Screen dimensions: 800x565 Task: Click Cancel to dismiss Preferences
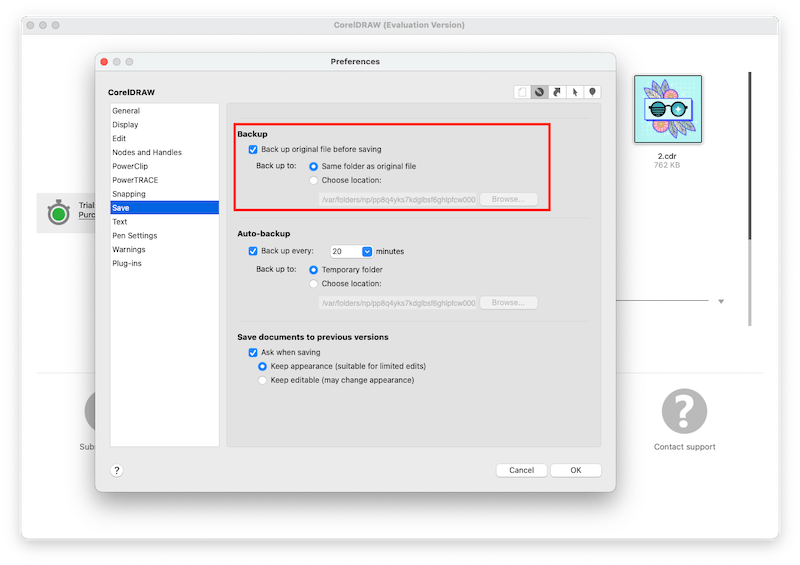tap(521, 470)
